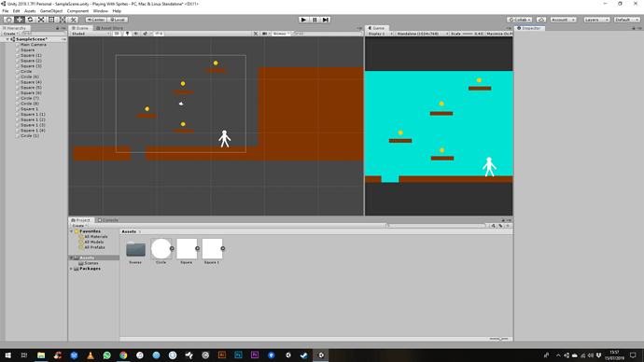Image resolution: width=644 pixels, height=362 pixels.
Task: Toggle hidden objects count in Scene toolbar
Action: pyautogui.click(x=159, y=34)
